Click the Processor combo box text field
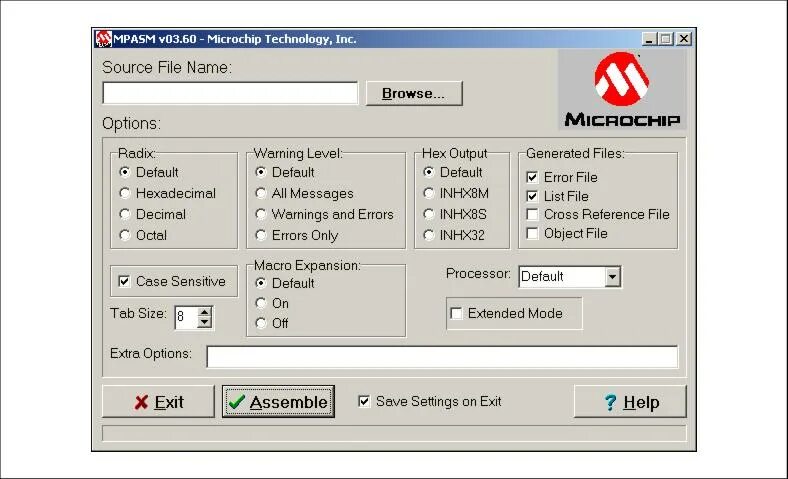788x479 pixels. pyautogui.click(x=562, y=277)
